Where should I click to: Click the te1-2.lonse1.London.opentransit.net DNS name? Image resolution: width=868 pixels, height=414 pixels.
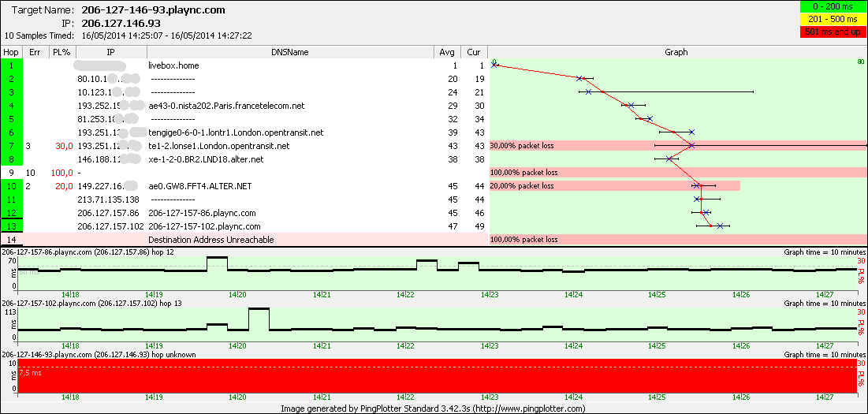point(218,146)
